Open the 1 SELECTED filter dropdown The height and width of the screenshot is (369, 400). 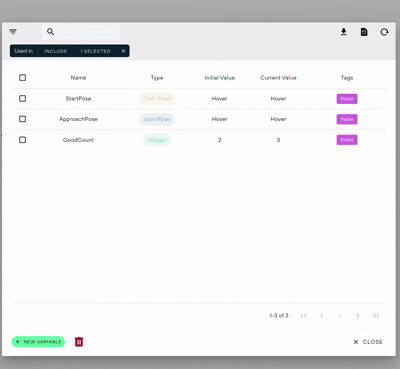coord(95,51)
